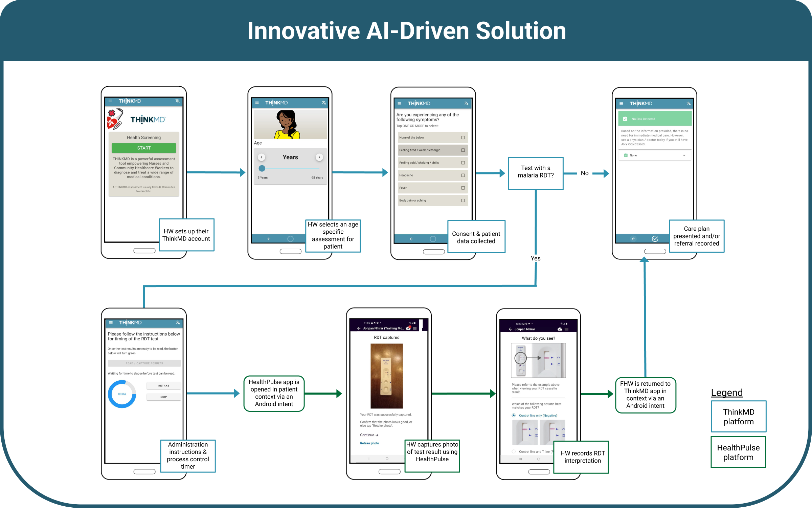Open menu icon on RDT captured screen
812x508 pixels.
coord(414,328)
